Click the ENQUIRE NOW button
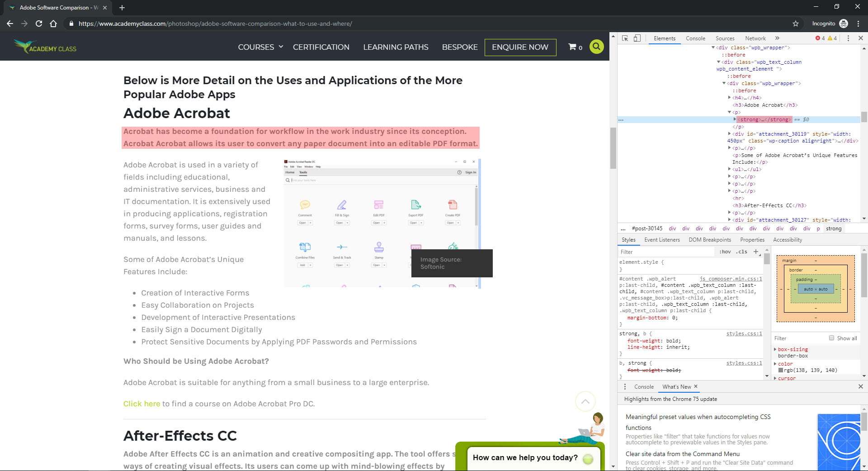This screenshot has width=868, height=471. click(x=520, y=47)
